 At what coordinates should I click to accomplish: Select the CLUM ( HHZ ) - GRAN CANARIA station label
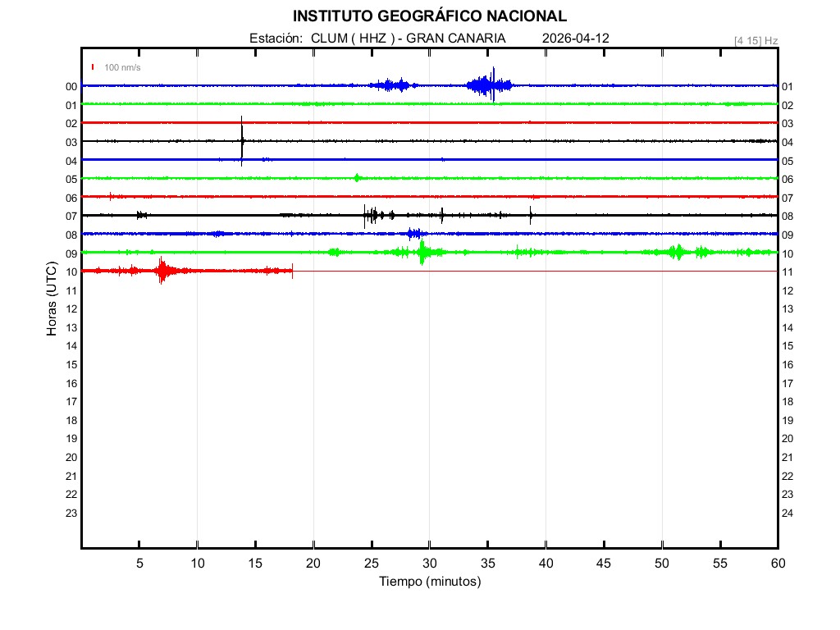(408, 39)
